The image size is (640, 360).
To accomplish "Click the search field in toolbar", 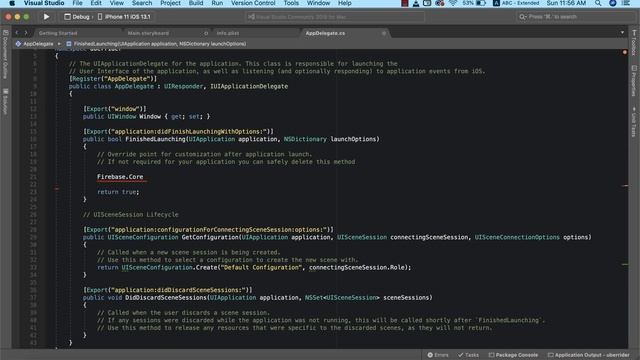I will 576,17.
